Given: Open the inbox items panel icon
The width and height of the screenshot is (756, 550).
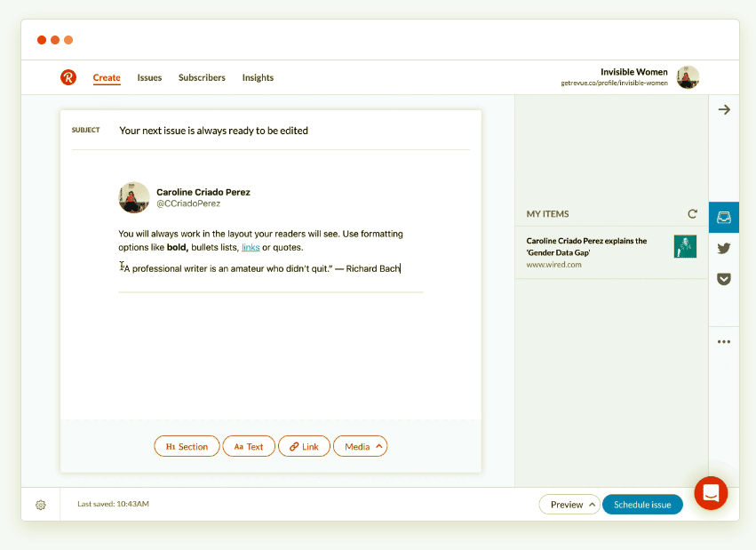Looking at the screenshot, I should point(724,217).
